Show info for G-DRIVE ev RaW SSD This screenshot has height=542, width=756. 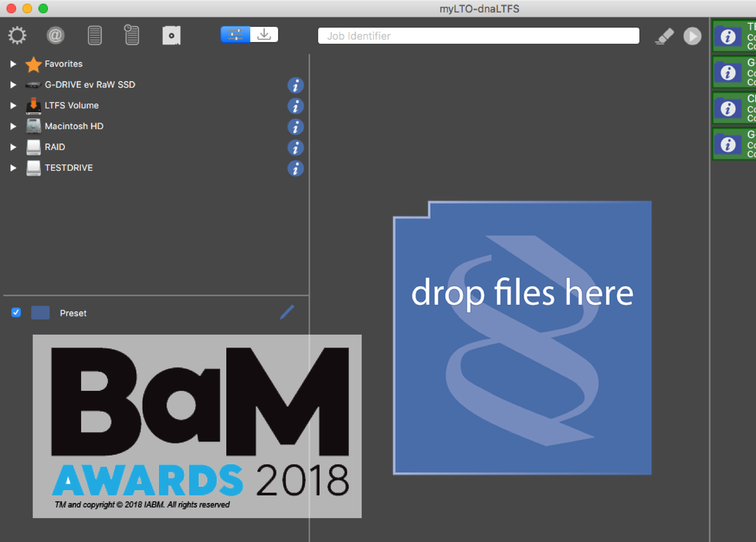[295, 85]
